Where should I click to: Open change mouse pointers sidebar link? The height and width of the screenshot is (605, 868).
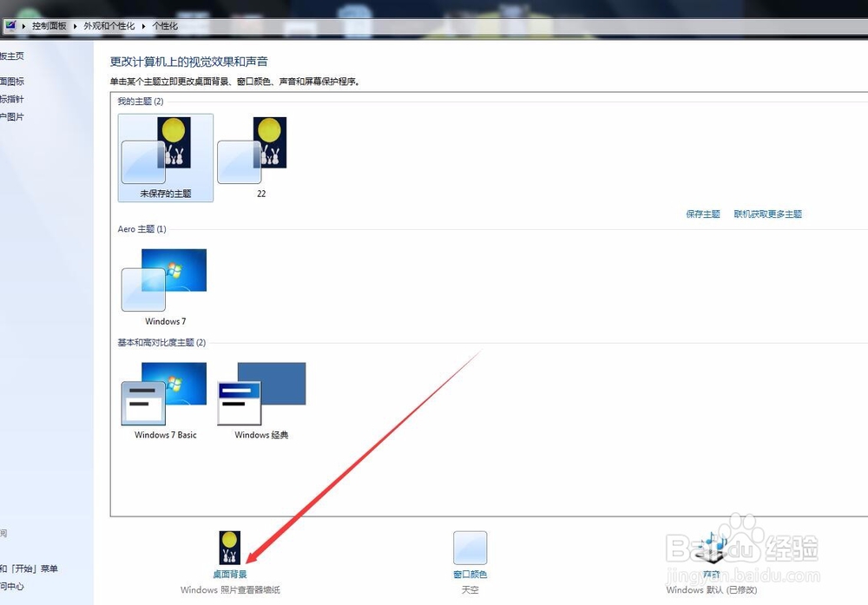pyautogui.click(x=12, y=99)
